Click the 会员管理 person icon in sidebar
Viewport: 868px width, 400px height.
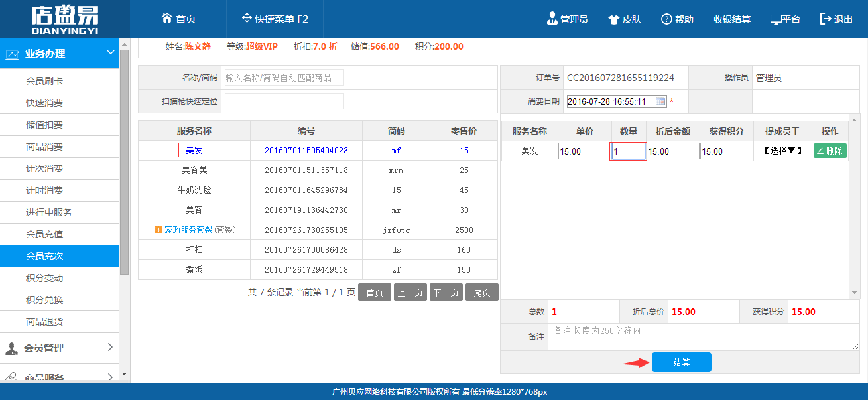point(11,348)
